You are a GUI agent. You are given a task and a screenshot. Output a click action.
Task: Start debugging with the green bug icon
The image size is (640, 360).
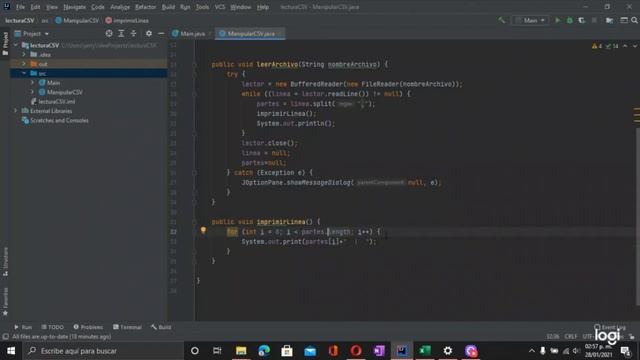(570, 20)
